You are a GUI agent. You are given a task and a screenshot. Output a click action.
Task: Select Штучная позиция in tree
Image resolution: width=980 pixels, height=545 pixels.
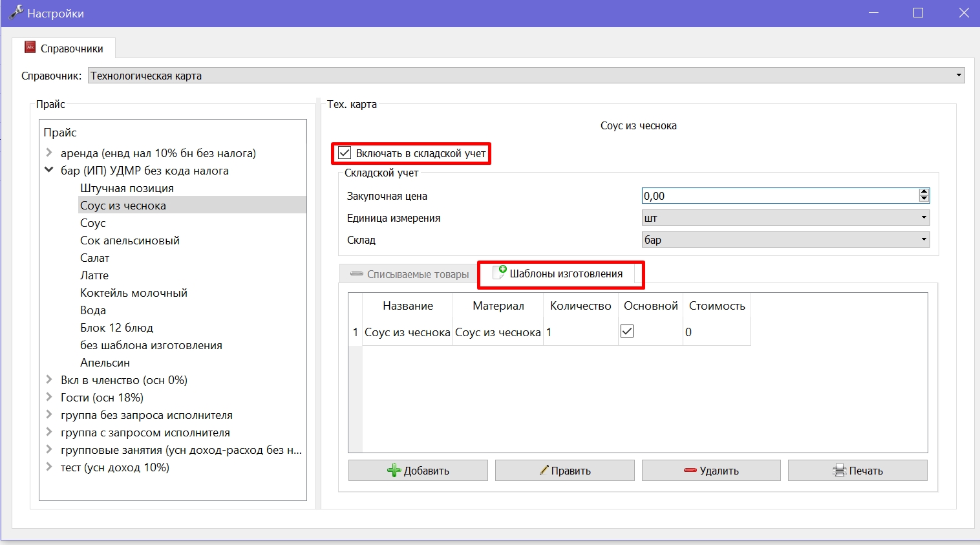127,188
